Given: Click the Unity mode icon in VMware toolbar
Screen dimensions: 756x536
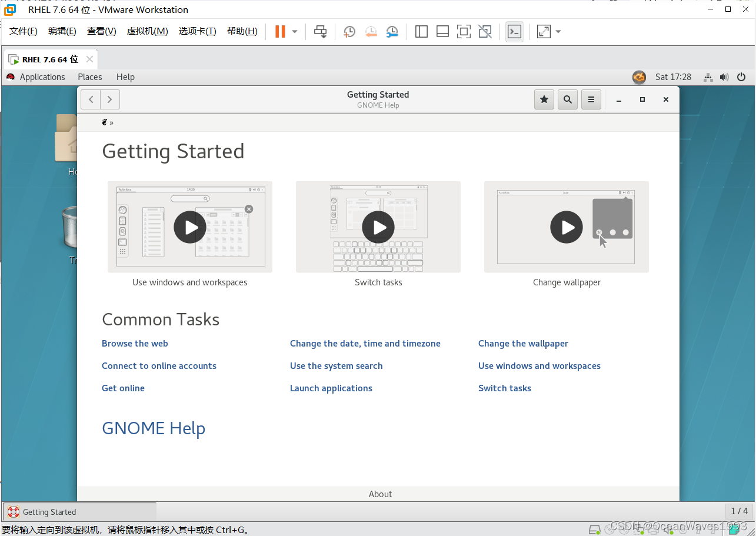Looking at the screenshot, I should point(485,32).
